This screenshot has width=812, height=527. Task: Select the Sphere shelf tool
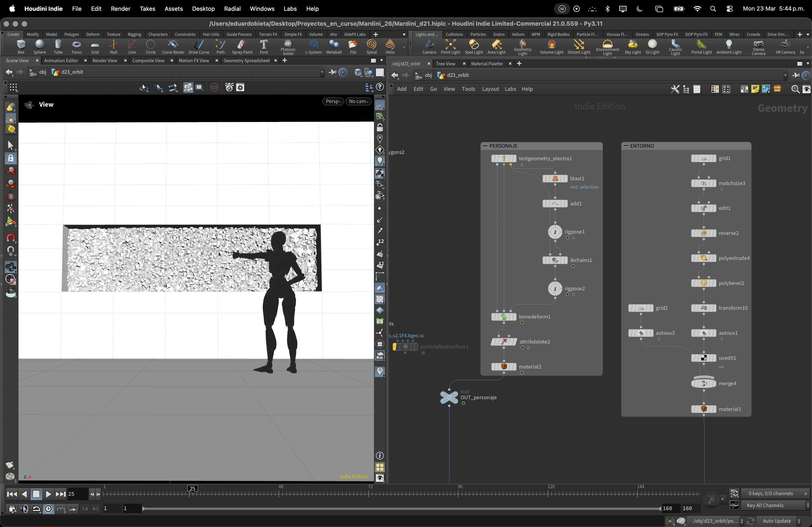[39, 46]
